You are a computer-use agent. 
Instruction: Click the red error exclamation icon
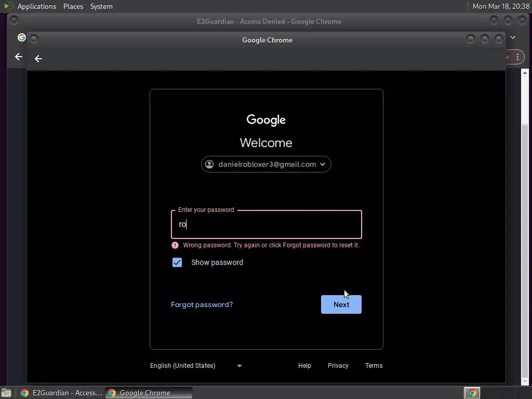(175, 245)
